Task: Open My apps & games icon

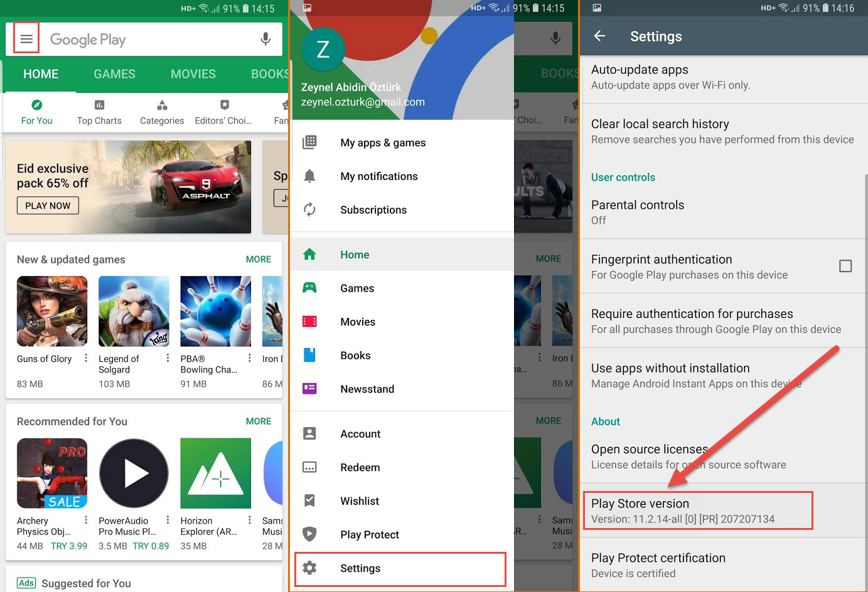Action: click(309, 142)
